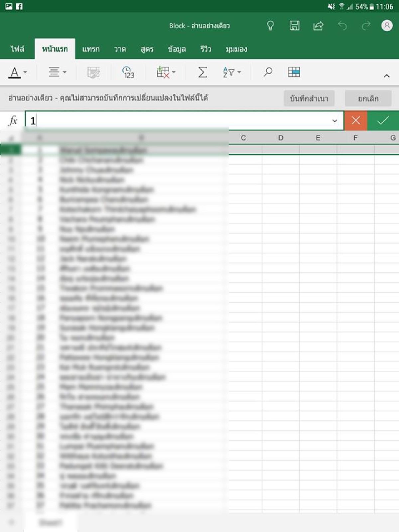This screenshot has width=399, height=532.
Task: Open the user account avatar
Action: point(387,26)
